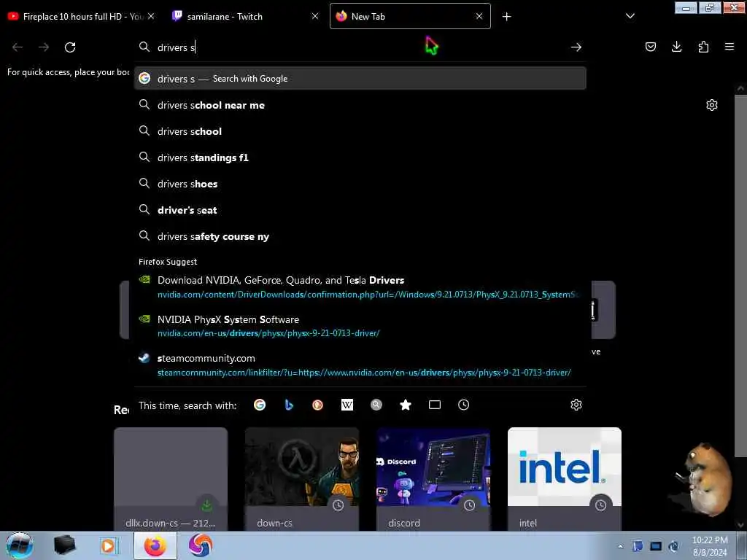Image resolution: width=747 pixels, height=560 pixels.
Task: Open search settings gear in suggestions panel
Action: 576,405
